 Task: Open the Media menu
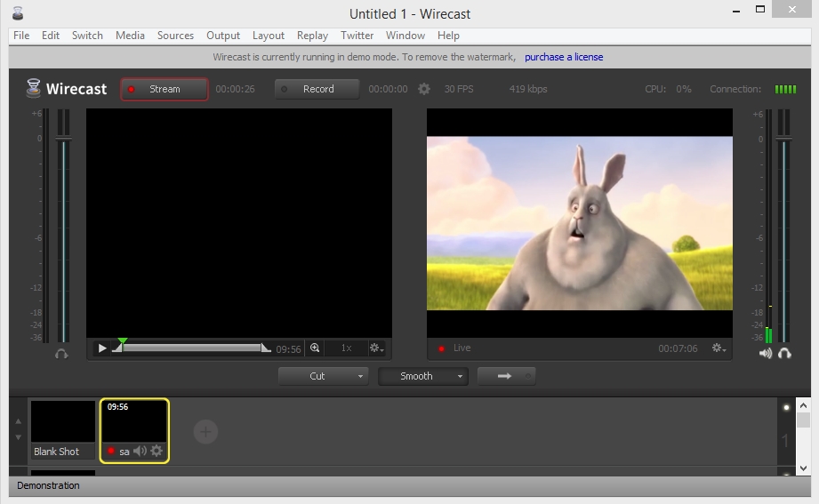(130, 36)
